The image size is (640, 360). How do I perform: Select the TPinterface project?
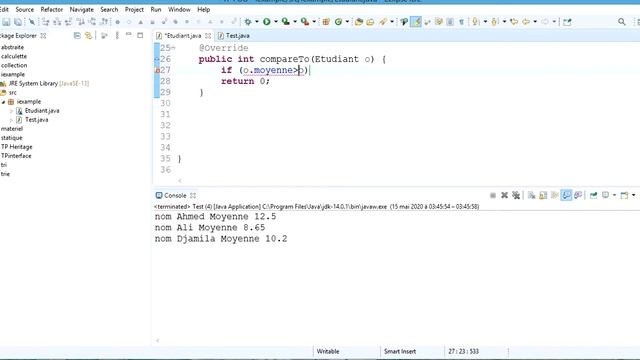[16, 156]
